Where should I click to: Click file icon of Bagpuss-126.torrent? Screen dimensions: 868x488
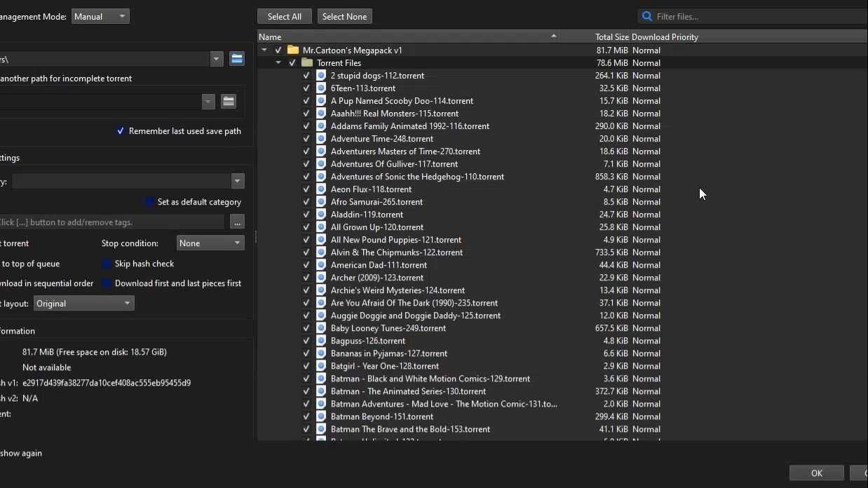pyautogui.click(x=321, y=340)
